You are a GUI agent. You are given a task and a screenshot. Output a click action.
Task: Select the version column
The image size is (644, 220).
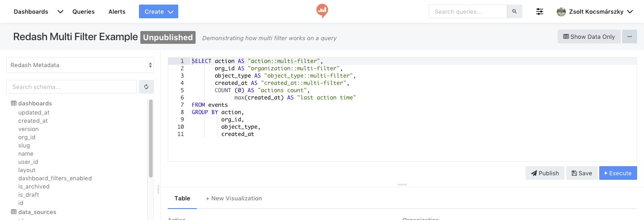pos(28,129)
